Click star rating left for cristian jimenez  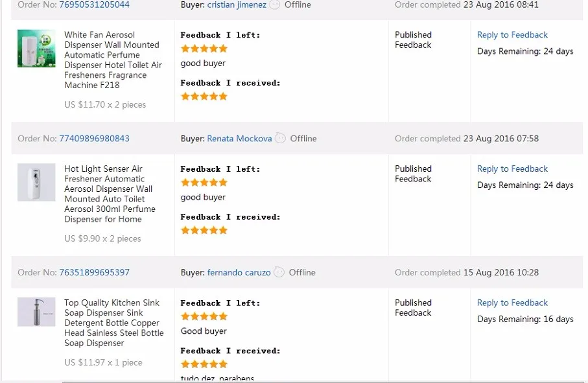tap(204, 49)
